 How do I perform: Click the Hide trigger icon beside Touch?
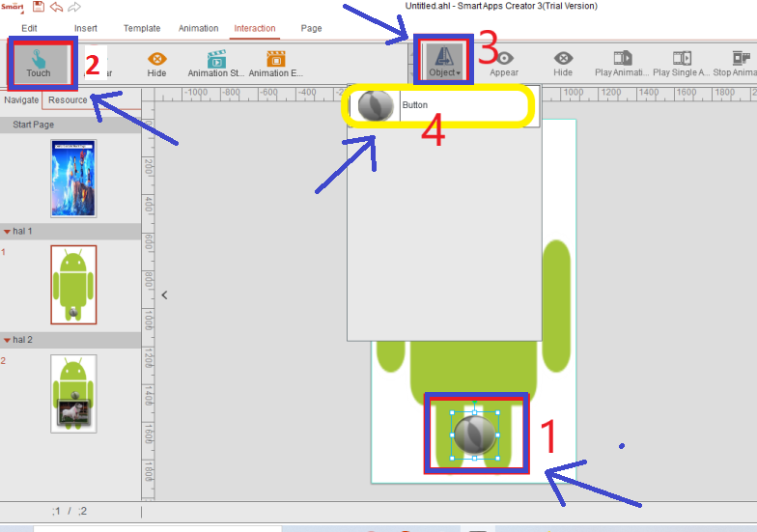click(156, 64)
